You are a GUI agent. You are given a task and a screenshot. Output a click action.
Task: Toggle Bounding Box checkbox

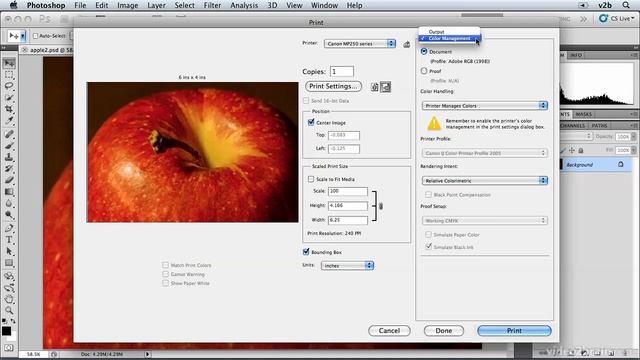306,252
